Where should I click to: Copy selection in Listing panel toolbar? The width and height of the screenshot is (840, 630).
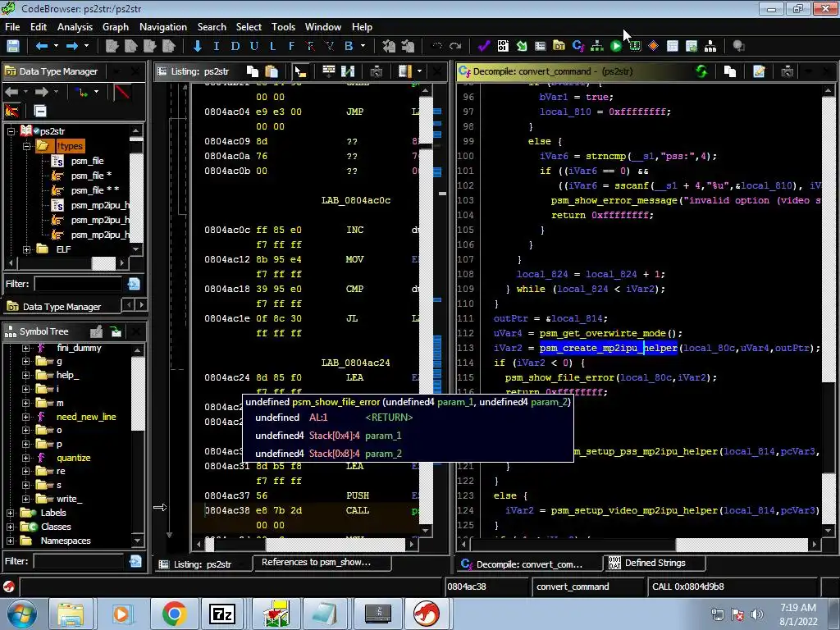point(253,71)
